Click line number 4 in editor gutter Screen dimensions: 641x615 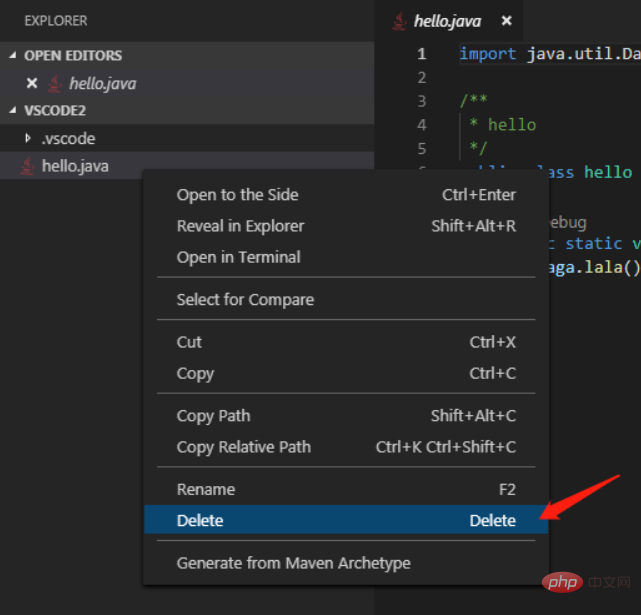421,125
